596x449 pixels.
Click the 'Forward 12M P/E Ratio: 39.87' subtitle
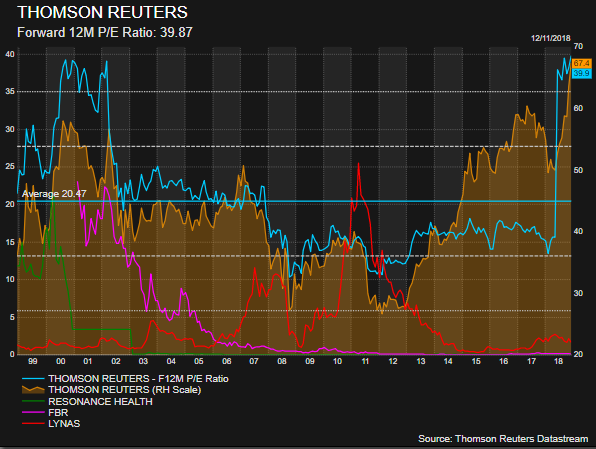pyautogui.click(x=105, y=32)
